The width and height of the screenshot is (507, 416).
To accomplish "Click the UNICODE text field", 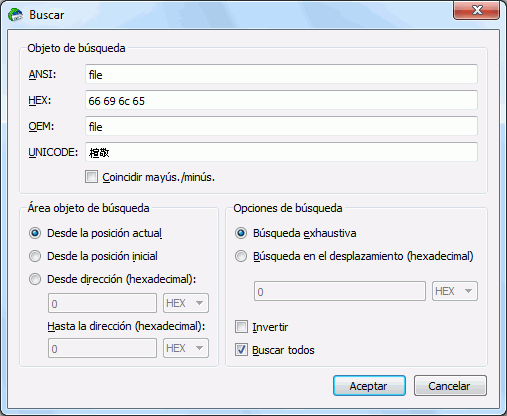I will click(x=281, y=152).
